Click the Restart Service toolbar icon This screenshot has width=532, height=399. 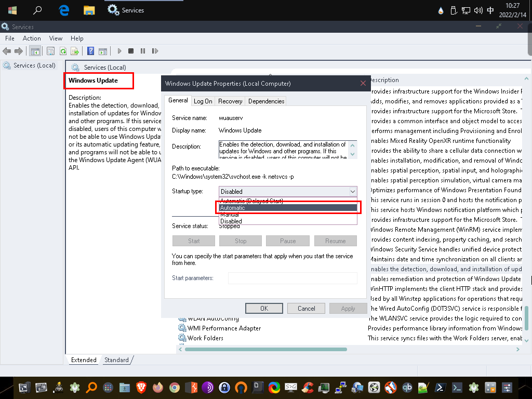tap(155, 51)
